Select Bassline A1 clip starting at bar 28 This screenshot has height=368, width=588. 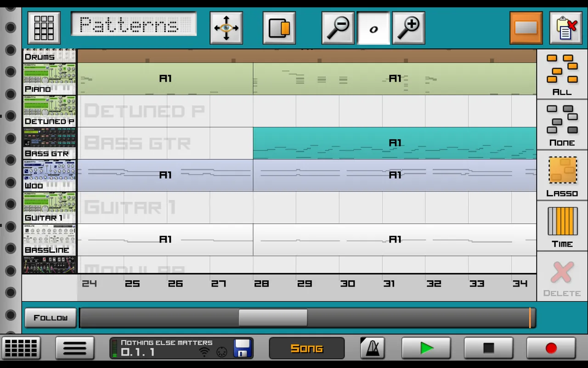(395, 240)
